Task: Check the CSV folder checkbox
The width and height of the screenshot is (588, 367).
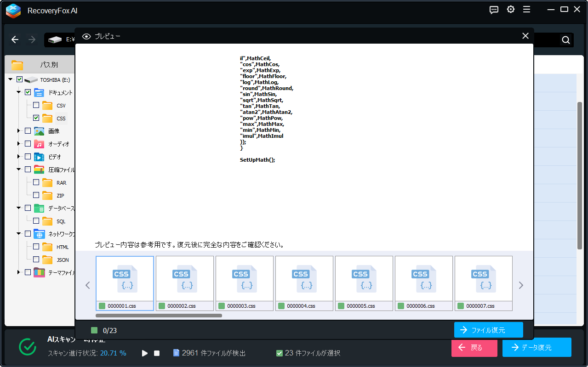Action: click(36, 105)
